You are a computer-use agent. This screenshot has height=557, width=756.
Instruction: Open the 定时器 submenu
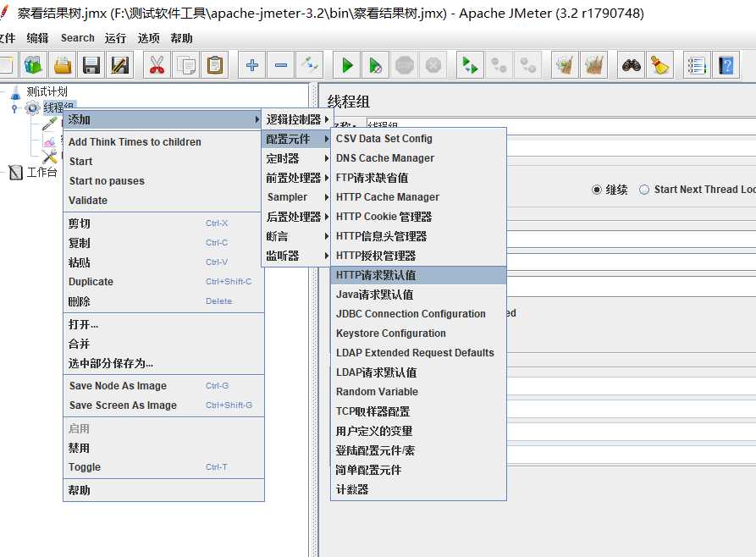[x=297, y=158]
